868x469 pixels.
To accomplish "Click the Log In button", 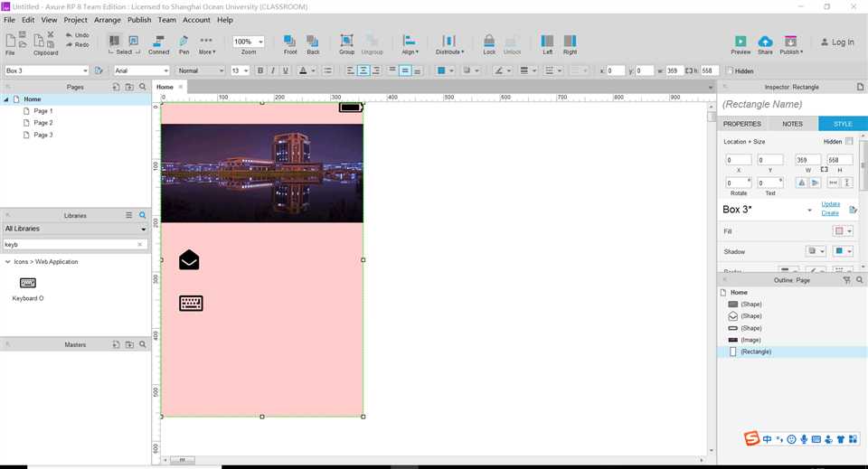I will (x=837, y=42).
